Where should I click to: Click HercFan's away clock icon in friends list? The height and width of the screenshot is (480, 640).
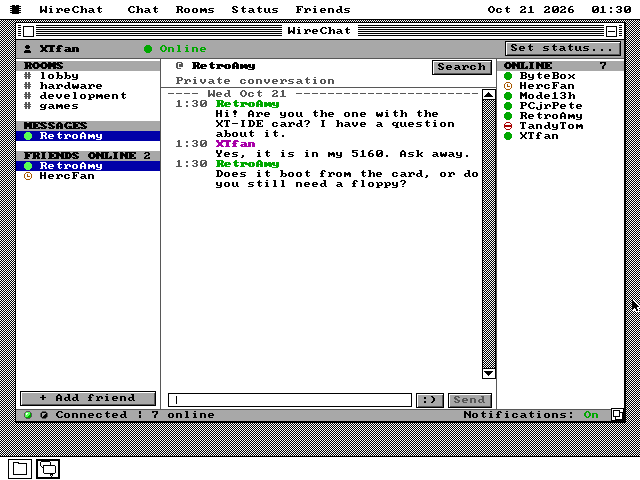click(x=28, y=176)
